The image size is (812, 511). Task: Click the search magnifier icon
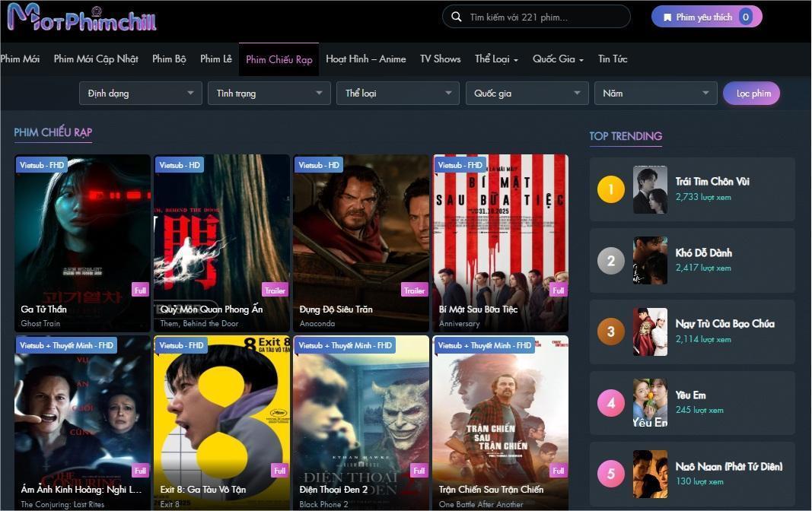click(x=457, y=17)
